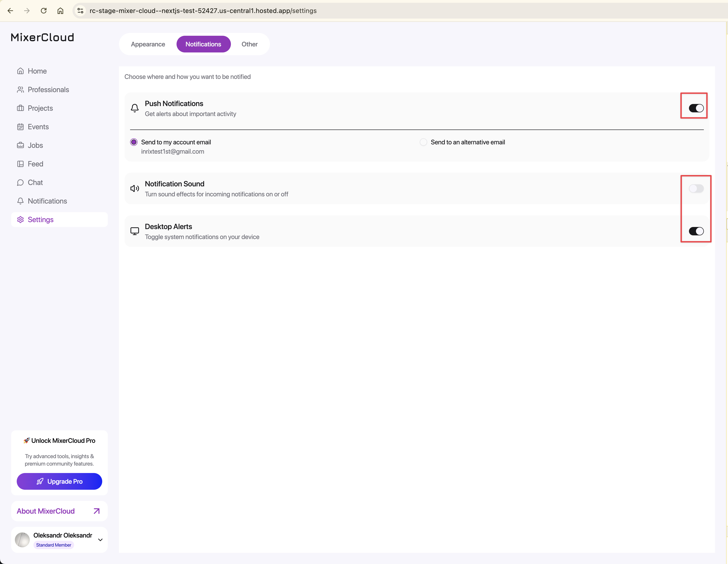Open Events calendar icon in sidebar
Viewport: 728px width, 564px height.
pyautogui.click(x=20, y=127)
